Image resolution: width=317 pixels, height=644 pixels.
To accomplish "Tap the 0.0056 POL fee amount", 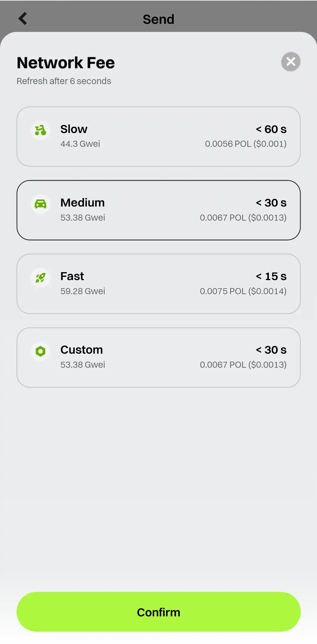I will coord(246,144).
